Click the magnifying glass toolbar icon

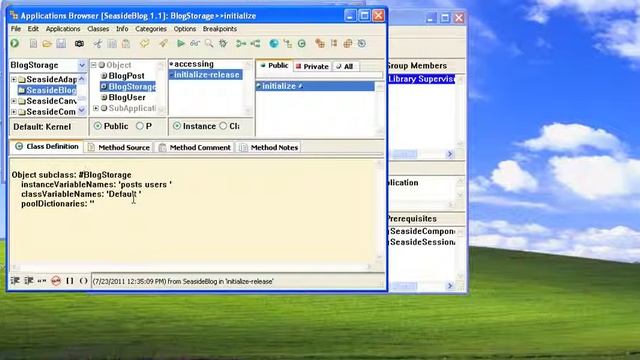click(209, 44)
